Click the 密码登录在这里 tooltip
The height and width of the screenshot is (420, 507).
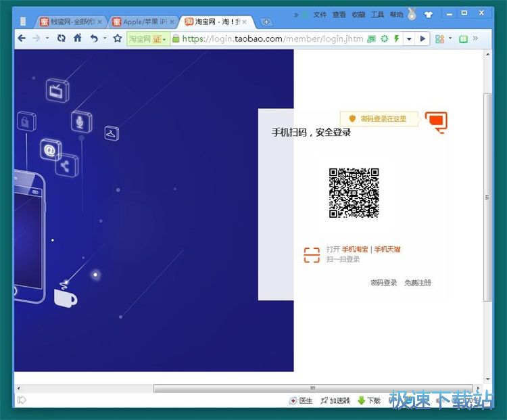pos(379,119)
